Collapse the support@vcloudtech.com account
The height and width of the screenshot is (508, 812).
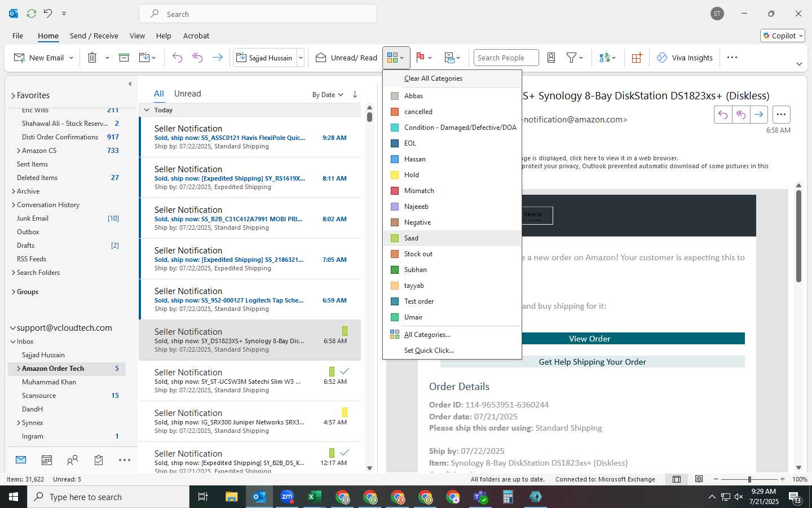click(x=12, y=328)
